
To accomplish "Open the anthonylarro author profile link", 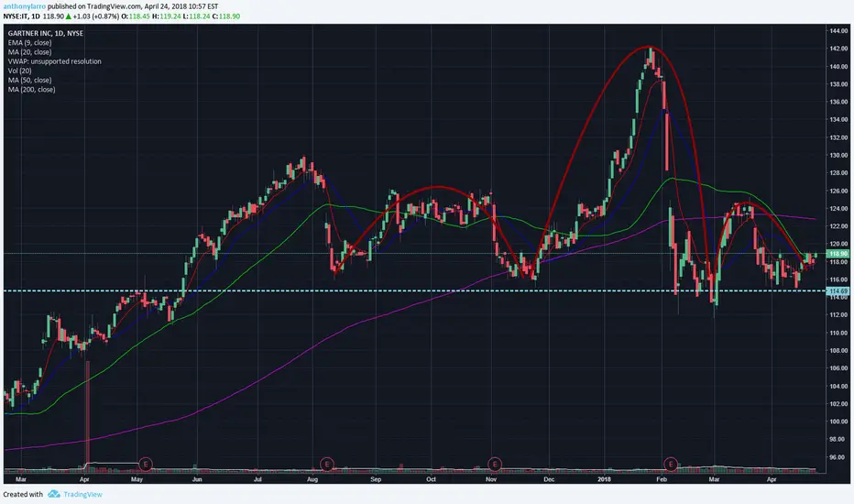I will [25, 6].
